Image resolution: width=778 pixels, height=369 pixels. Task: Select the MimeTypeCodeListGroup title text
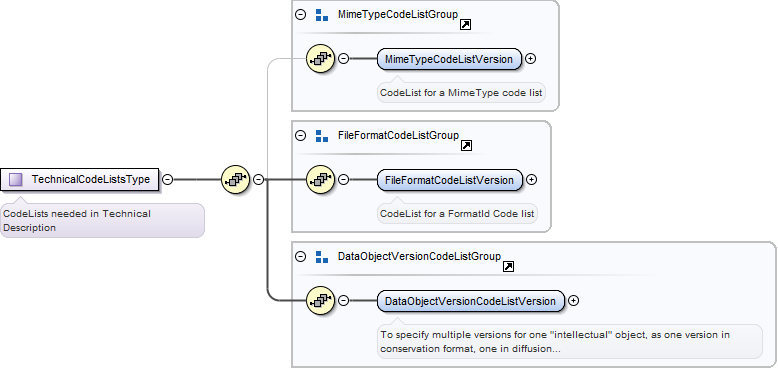[397, 14]
